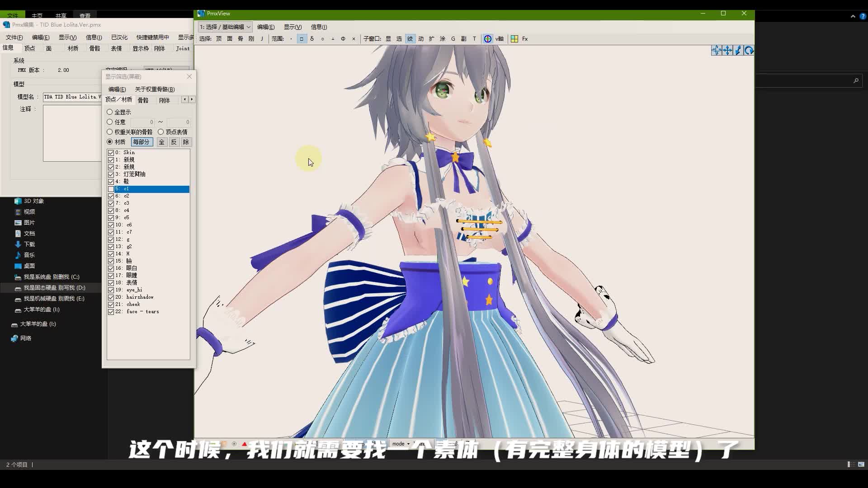Select the δ range selection tool
The width and height of the screenshot is (868, 488).
click(312, 39)
